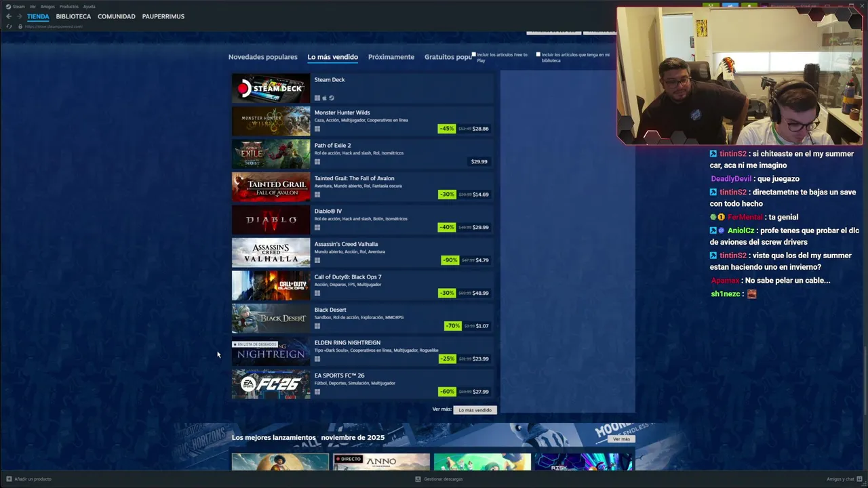Open Tainted Grail Fall of Avalon thumbnail
Image resolution: width=868 pixels, height=488 pixels.
click(x=271, y=187)
